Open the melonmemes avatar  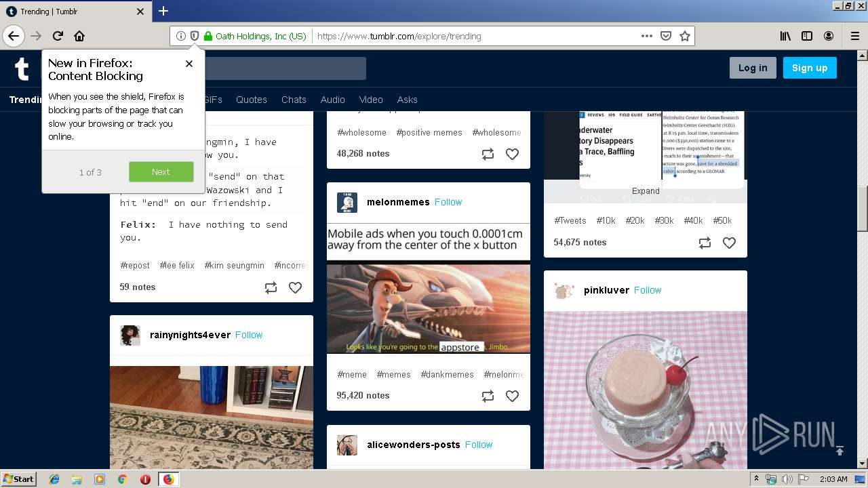[347, 203]
